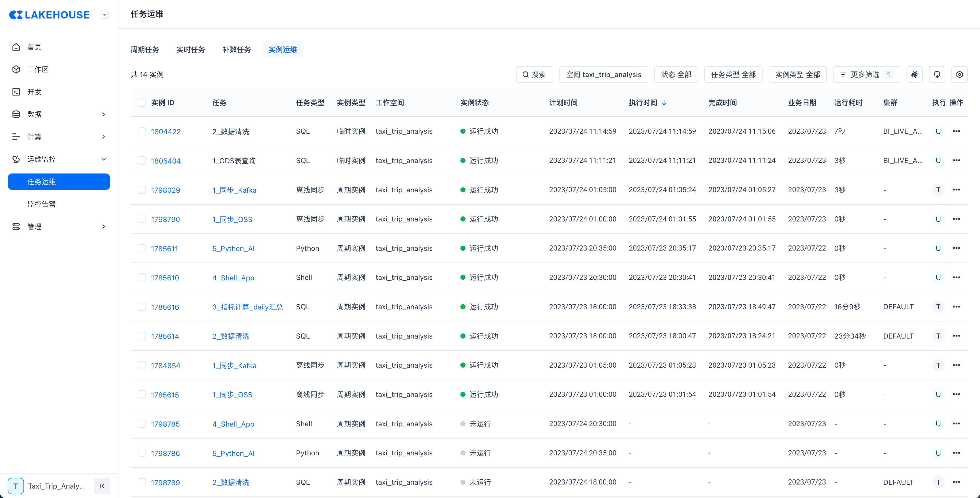Check the checkbox for instance 1805404
This screenshot has width=980, height=498.
(x=142, y=160)
